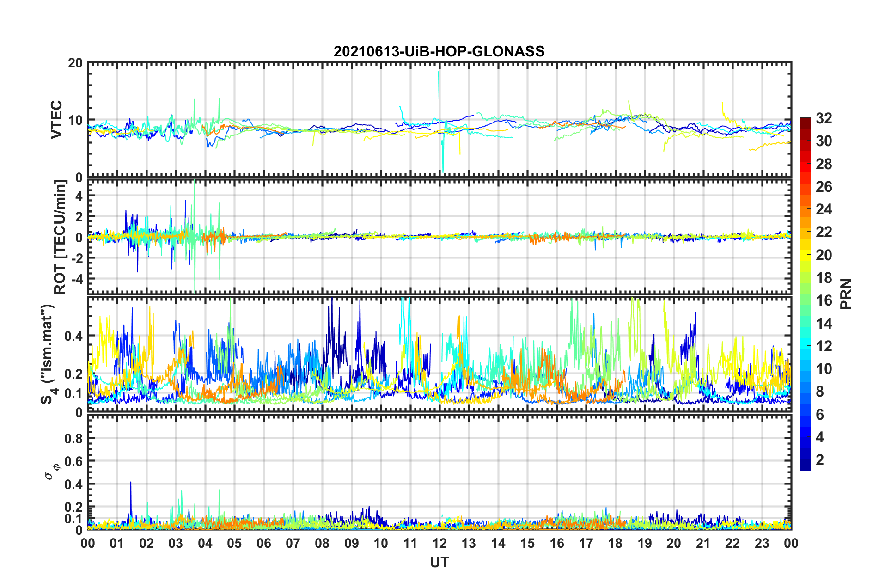Click the plot title 20210613-UiB-HOP-GLONASS
Viewport: 879px width, 588px height.
coord(439,51)
